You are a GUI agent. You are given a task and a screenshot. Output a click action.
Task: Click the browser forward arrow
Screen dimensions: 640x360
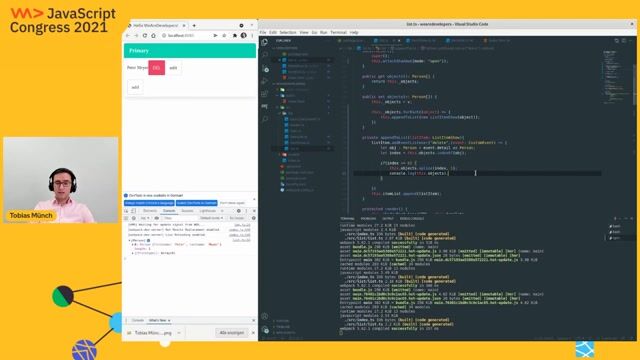(136, 36)
